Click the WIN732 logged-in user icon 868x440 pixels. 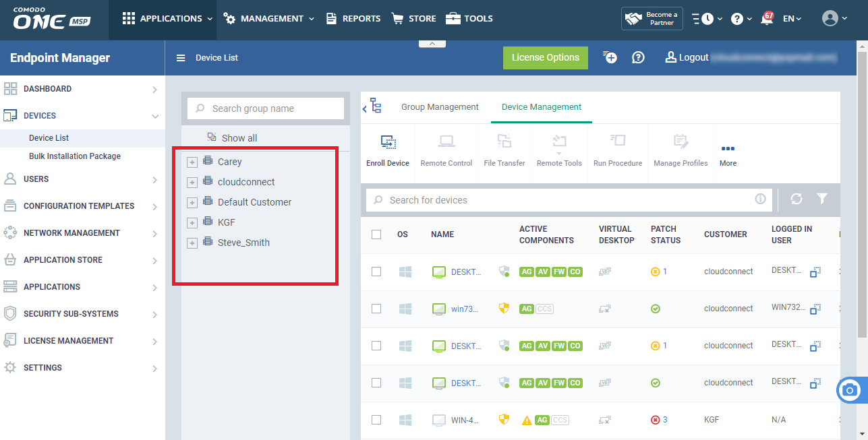(x=815, y=309)
